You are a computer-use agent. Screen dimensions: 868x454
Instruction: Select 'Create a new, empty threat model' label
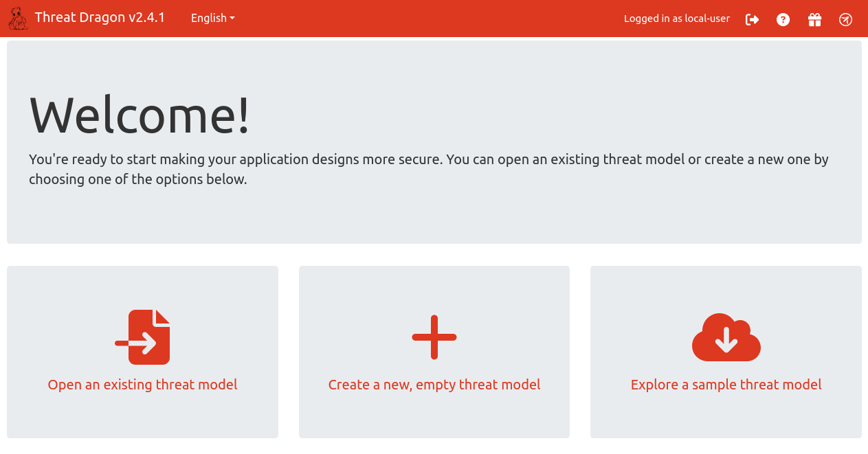coord(434,385)
